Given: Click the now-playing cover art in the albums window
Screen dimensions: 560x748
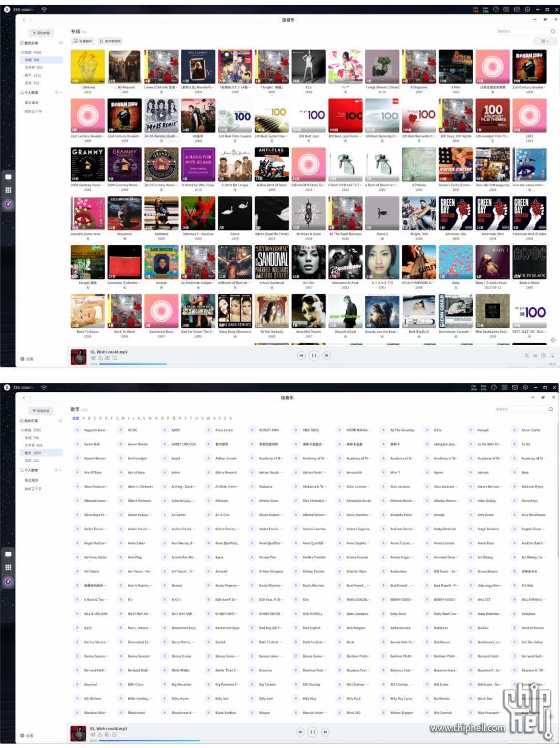Looking at the screenshot, I should 78,357.
